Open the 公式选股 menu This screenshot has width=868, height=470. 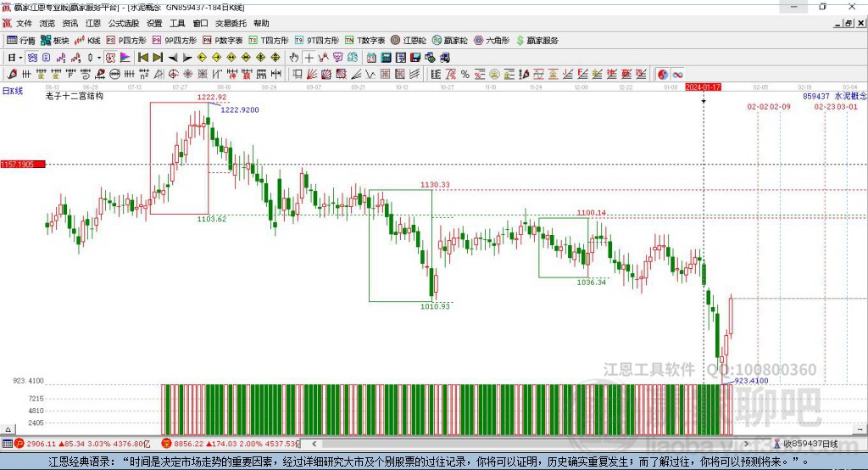point(124,23)
